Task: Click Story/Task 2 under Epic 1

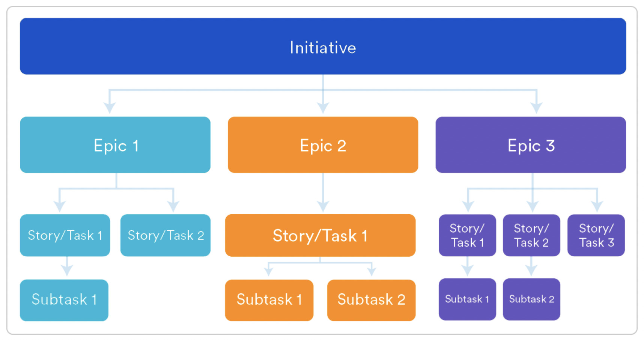Action: tap(165, 235)
